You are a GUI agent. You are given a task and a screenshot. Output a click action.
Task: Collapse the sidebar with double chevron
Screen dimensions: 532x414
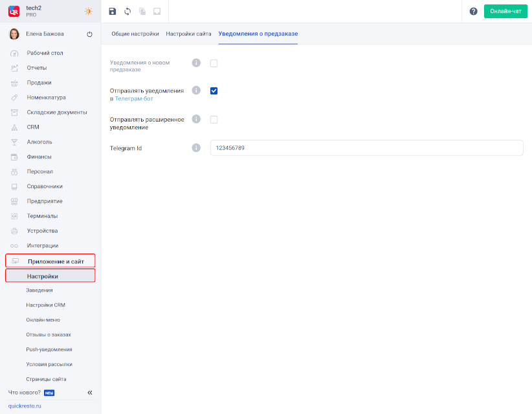[90, 393]
